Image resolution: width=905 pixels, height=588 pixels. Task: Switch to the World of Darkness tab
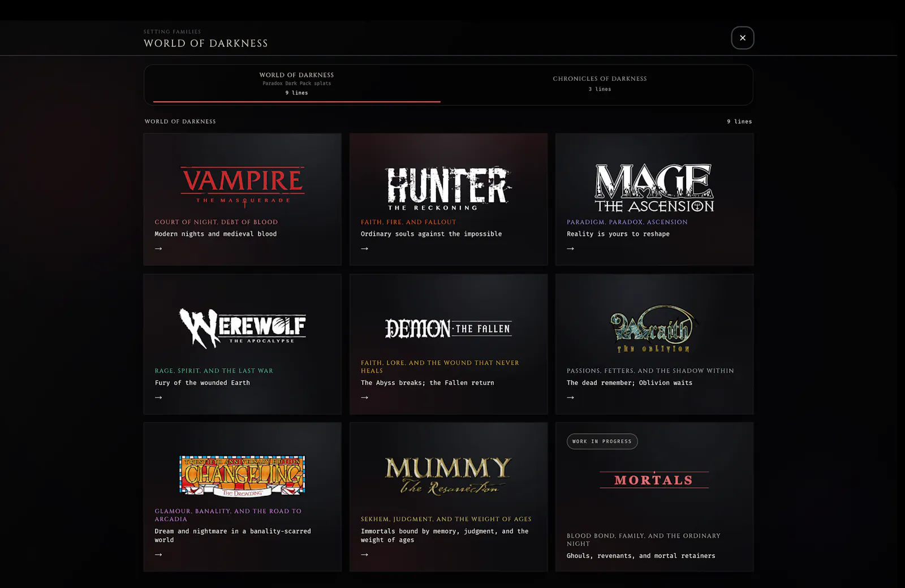pos(297,84)
